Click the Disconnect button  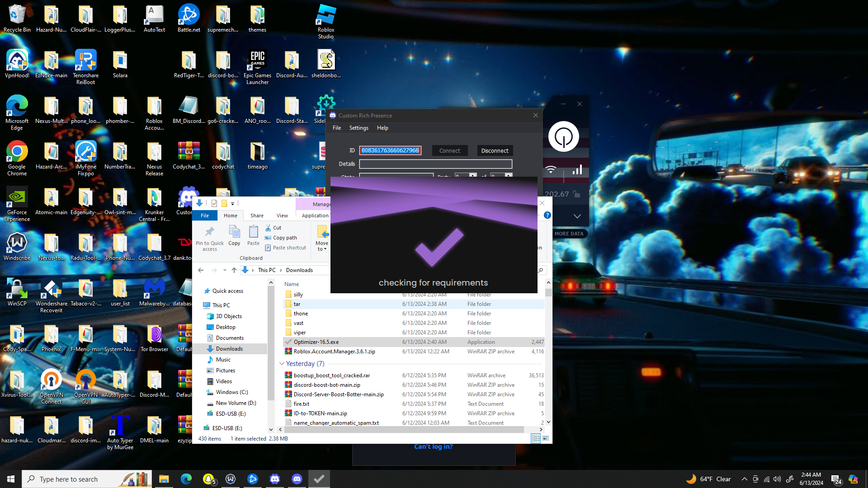pyautogui.click(x=495, y=150)
